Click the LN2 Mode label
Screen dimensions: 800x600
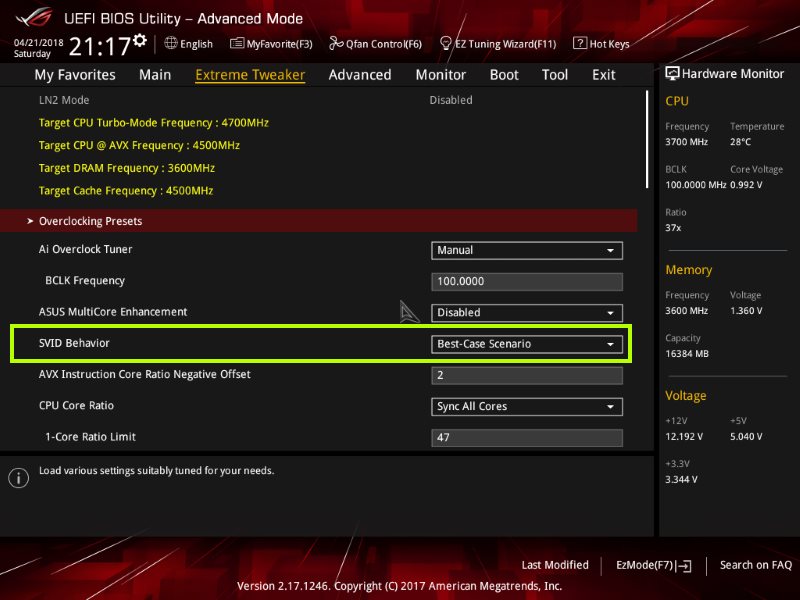point(64,100)
